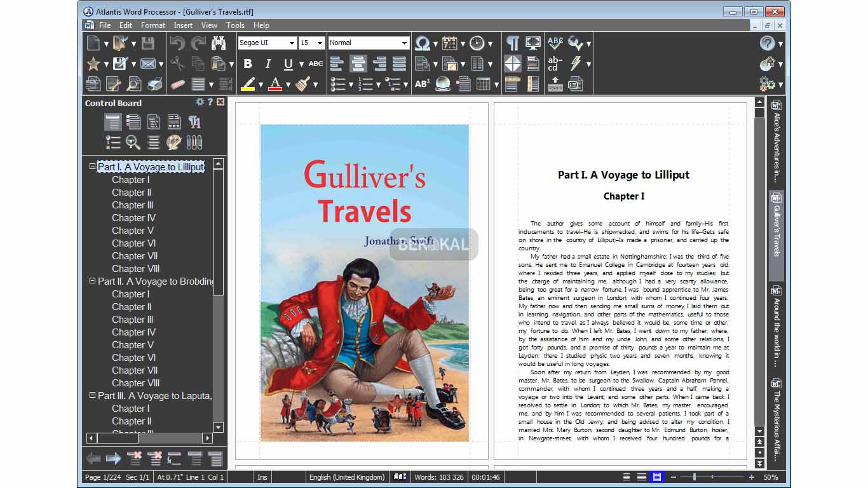Click the Format Painter brush icon

tap(302, 84)
